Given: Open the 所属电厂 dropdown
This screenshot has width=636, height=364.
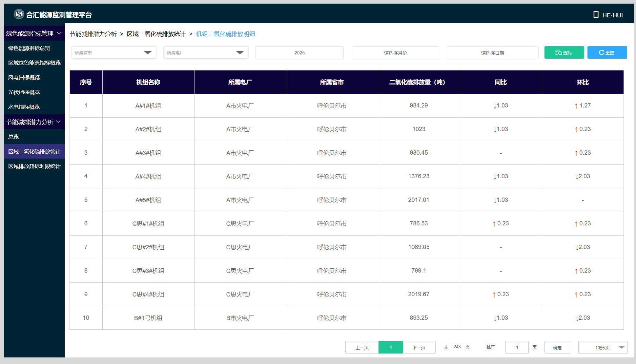Looking at the screenshot, I should click(x=206, y=52).
